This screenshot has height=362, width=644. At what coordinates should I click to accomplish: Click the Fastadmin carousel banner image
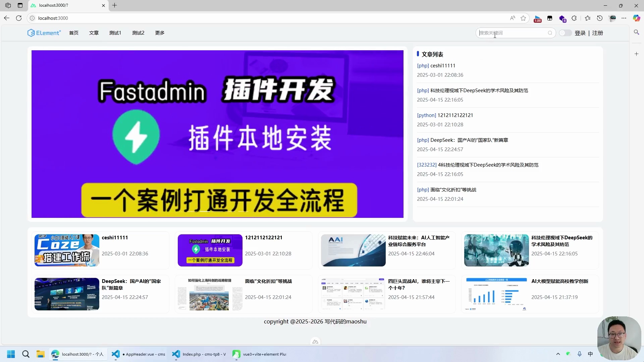tap(217, 134)
